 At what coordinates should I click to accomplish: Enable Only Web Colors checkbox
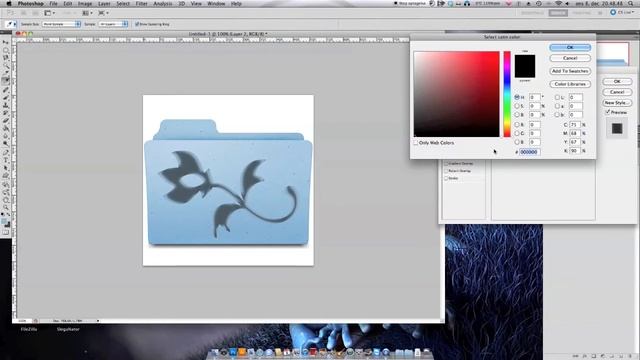[x=416, y=143]
